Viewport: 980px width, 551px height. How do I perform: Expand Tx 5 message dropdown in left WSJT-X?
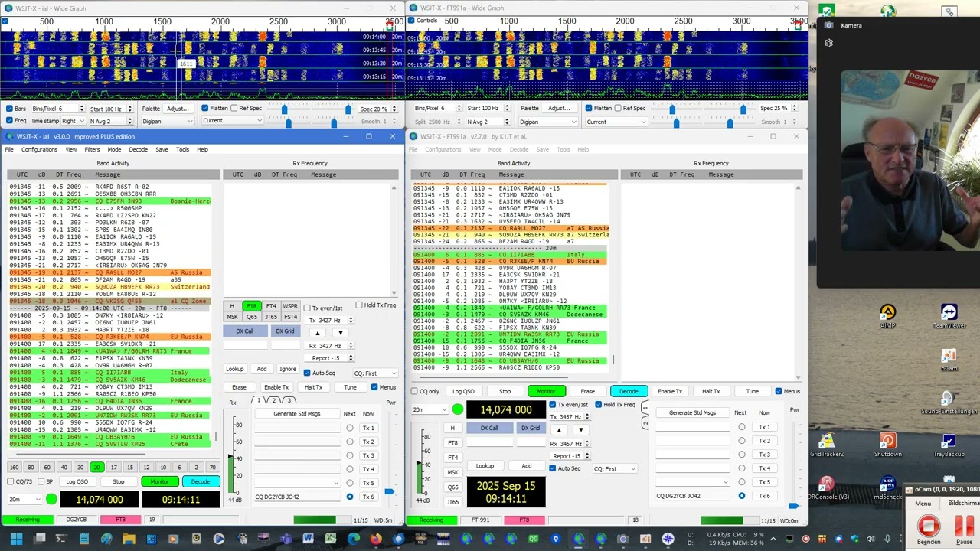[297, 482]
